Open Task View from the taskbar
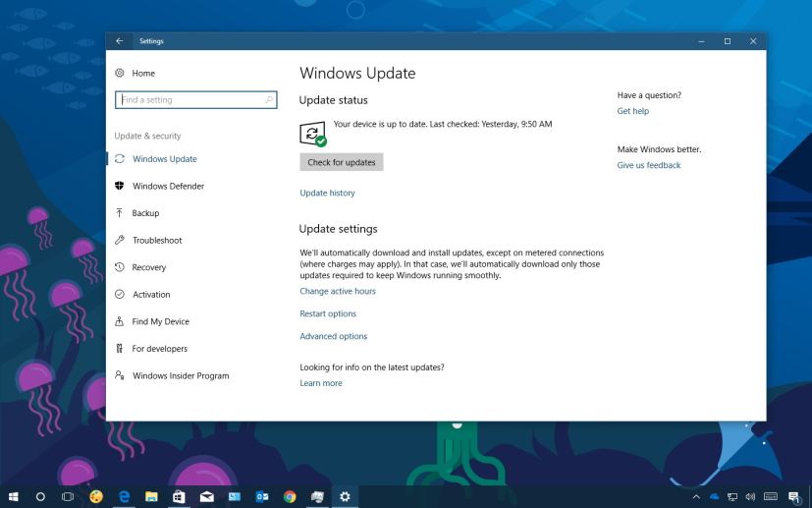 pos(68,496)
